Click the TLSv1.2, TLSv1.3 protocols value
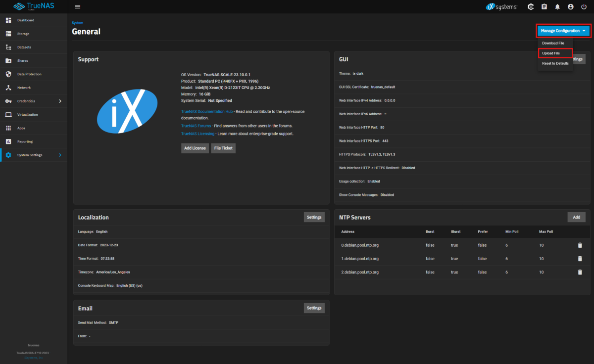This screenshot has height=364, width=594. (x=382, y=154)
